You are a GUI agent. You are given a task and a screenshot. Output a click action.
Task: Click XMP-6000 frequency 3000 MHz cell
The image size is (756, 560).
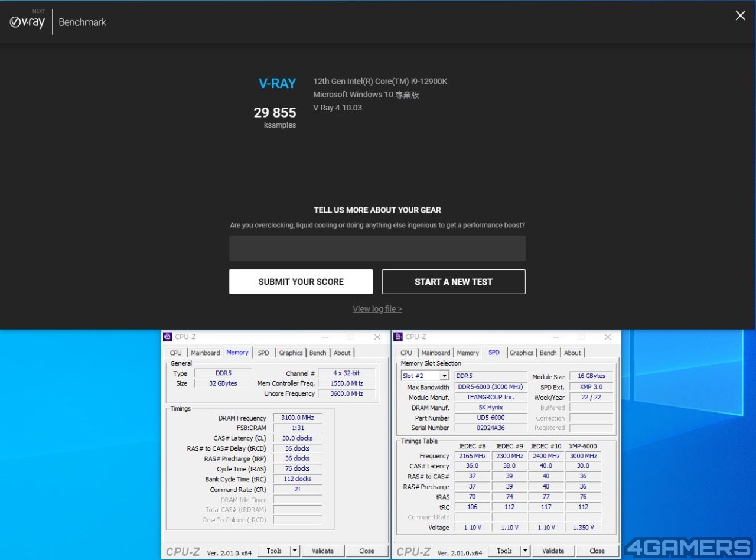point(583,456)
